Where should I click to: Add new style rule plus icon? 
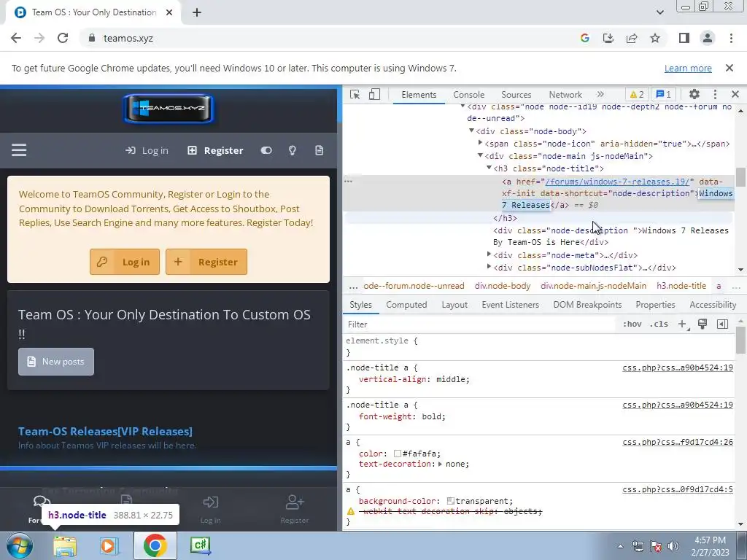[x=682, y=324]
